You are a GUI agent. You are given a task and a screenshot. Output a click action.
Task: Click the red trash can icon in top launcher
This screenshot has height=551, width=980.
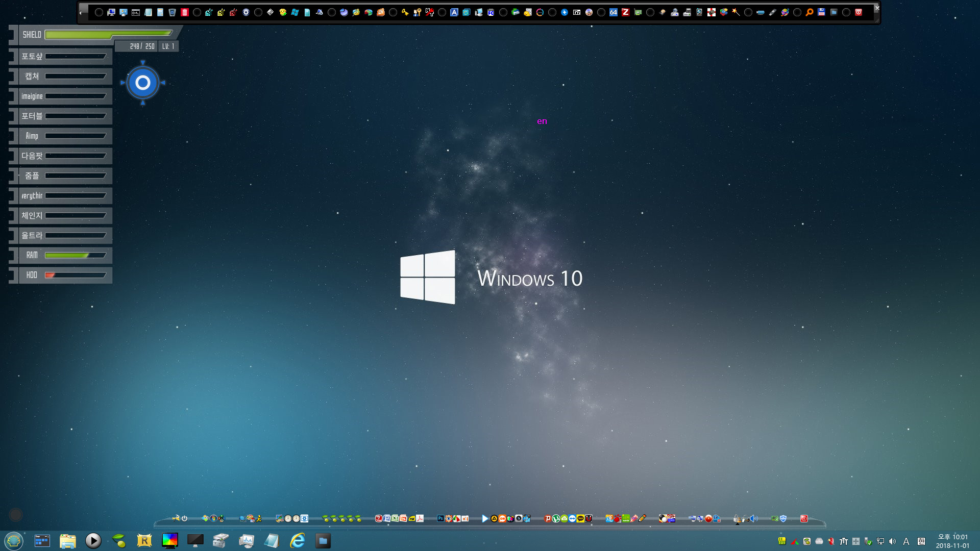(185, 12)
